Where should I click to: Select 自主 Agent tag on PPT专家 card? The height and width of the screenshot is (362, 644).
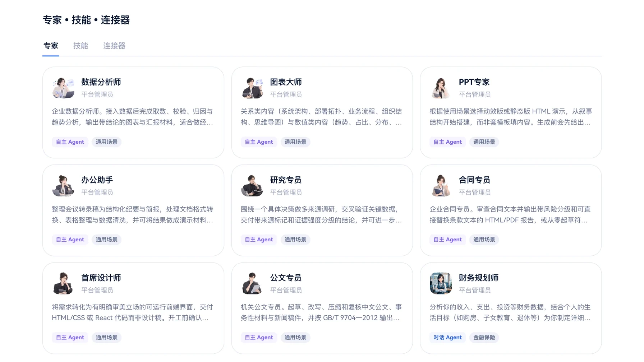[447, 142]
